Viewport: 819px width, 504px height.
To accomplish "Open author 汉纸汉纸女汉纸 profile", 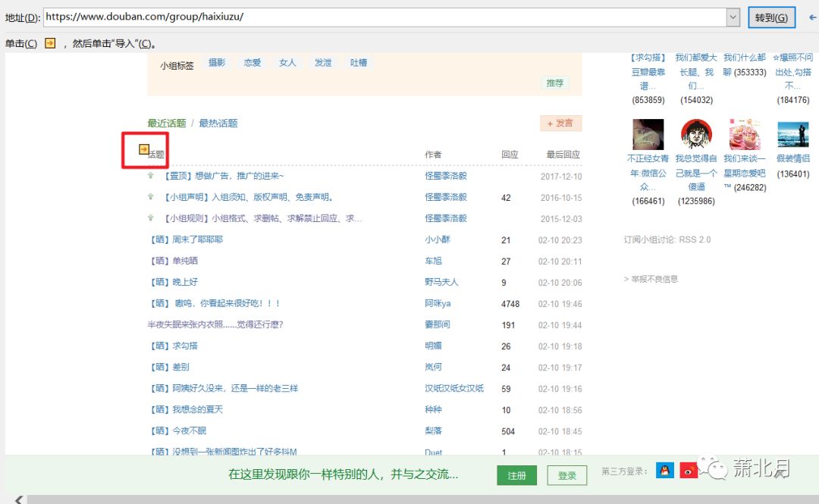I will pos(454,388).
